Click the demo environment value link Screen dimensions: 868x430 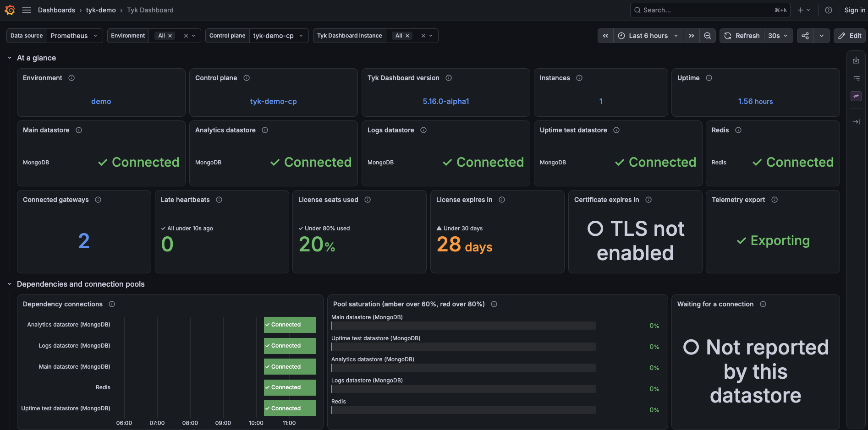(x=101, y=101)
